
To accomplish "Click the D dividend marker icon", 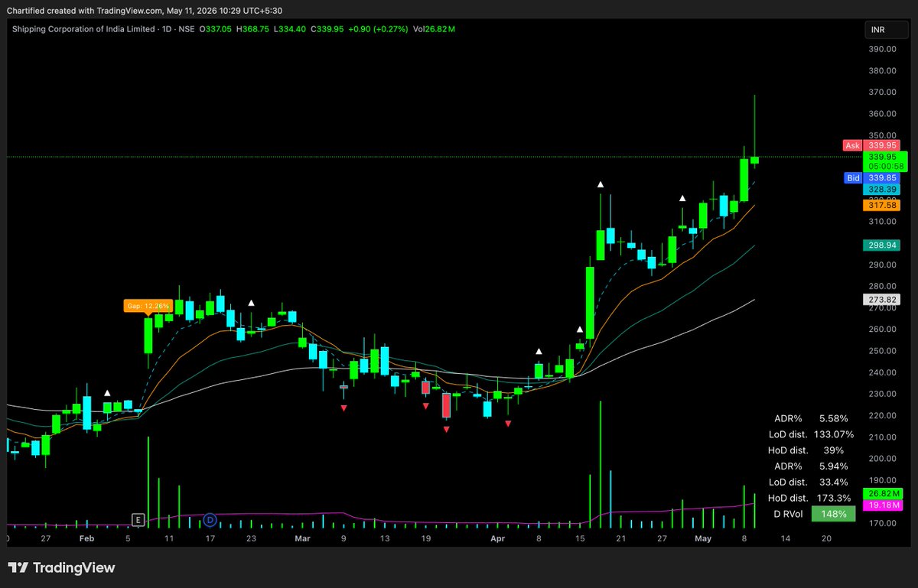I will 210,520.
